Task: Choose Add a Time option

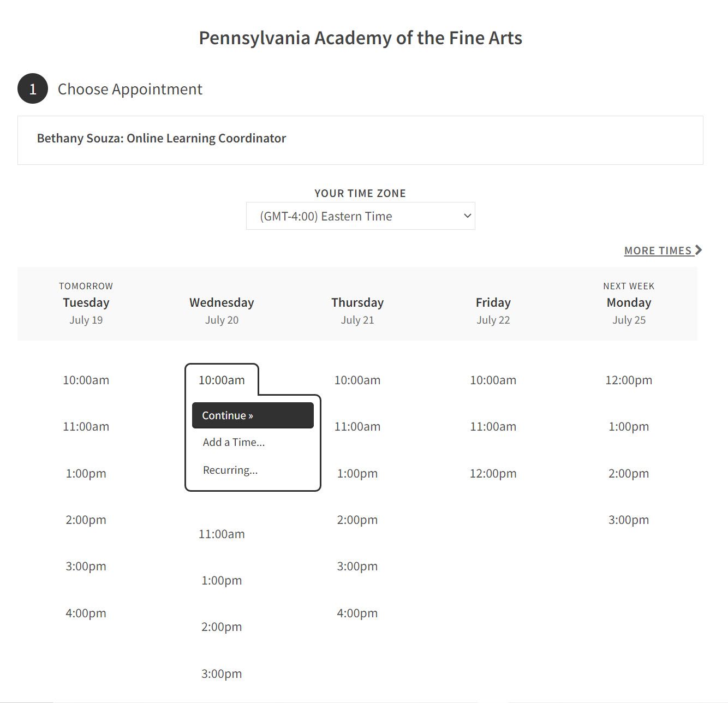Action: (x=234, y=443)
